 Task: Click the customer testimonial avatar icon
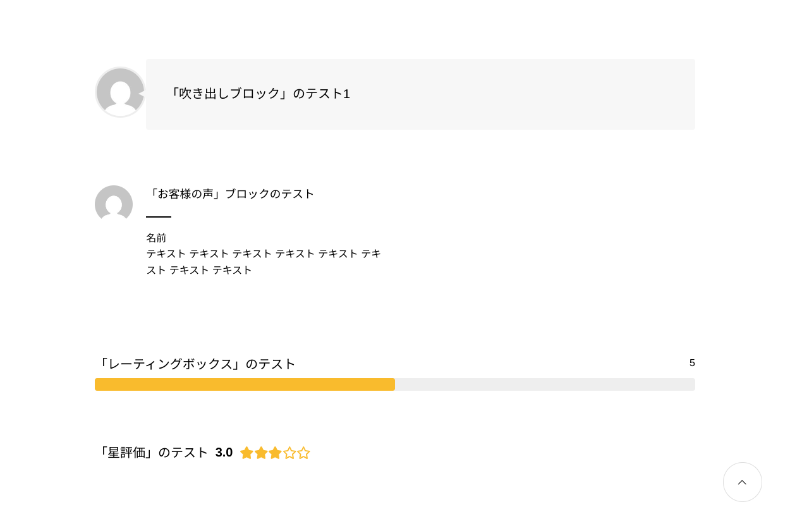coord(114,204)
